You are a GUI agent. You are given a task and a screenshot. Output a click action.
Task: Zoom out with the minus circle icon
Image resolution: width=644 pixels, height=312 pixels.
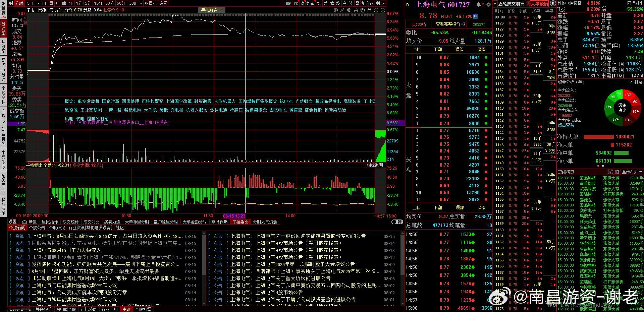click(383, 10)
